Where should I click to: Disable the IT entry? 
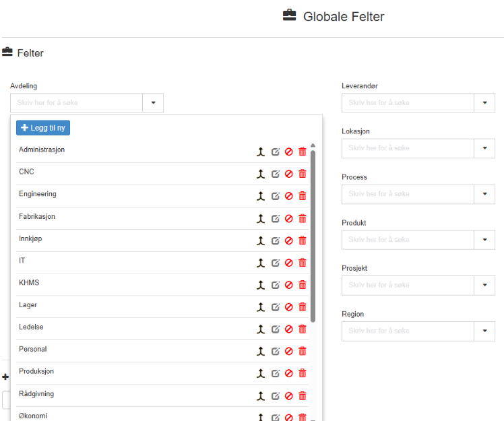coord(289,263)
